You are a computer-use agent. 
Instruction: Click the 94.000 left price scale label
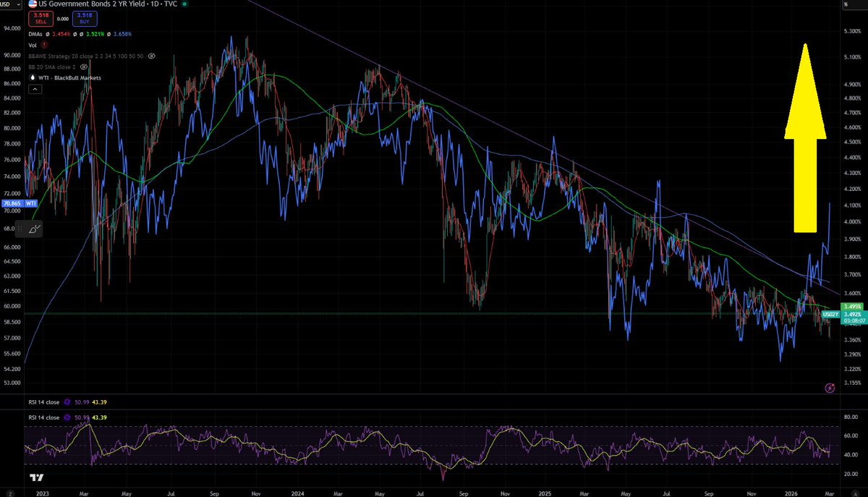pyautogui.click(x=14, y=29)
